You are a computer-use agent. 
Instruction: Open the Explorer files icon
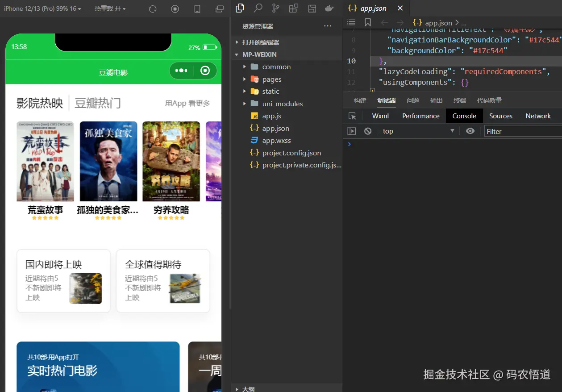240,8
